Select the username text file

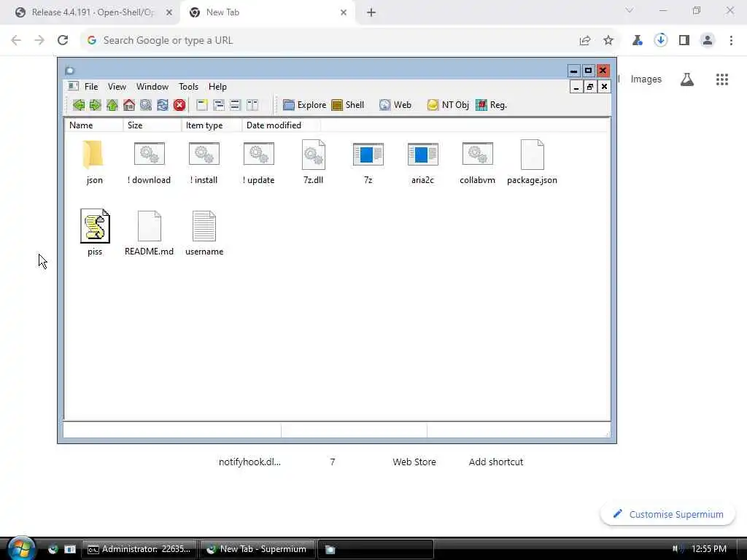pyautogui.click(x=204, y=233)
